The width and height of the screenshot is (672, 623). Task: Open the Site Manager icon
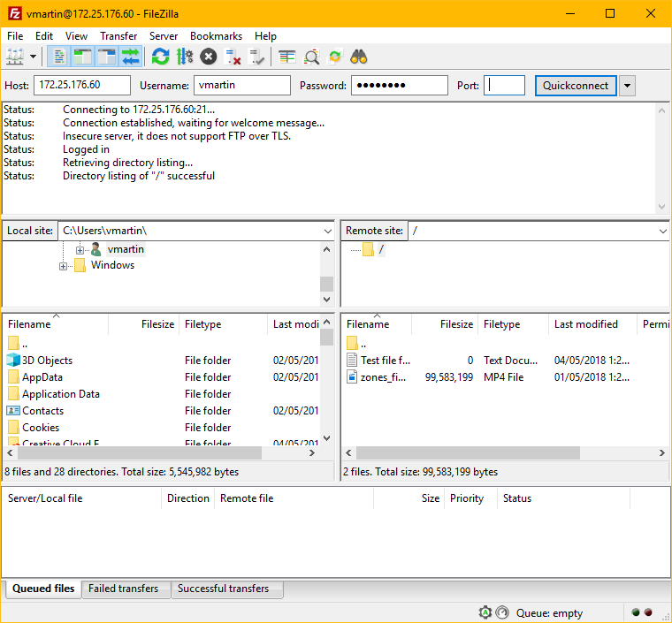(x=15, y=57)
